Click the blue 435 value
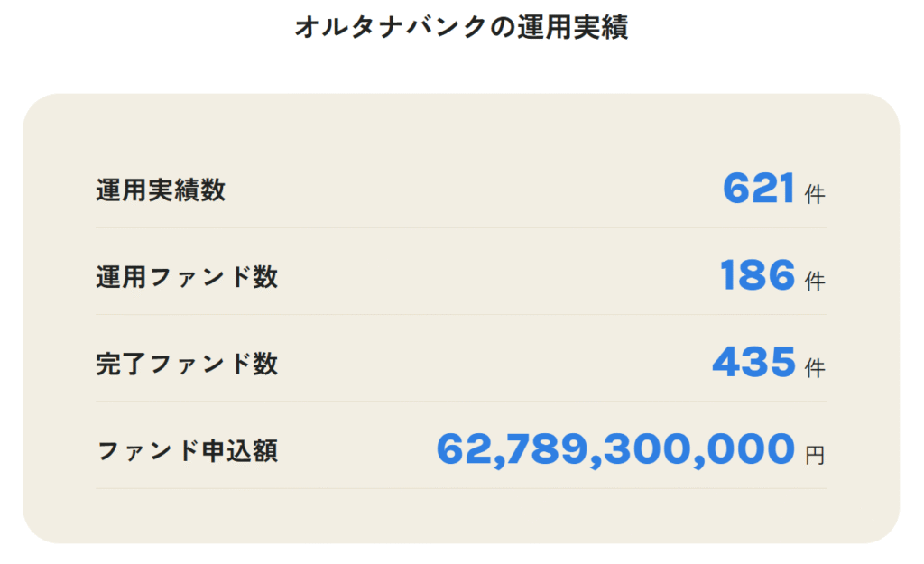This screenshot has height=564, width=924. coord(754,363)
